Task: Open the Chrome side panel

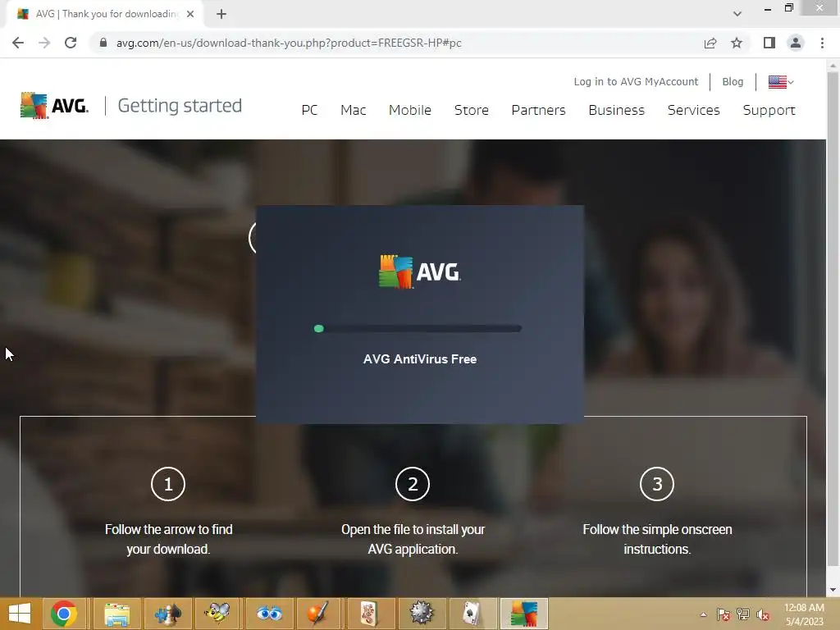Action: (x=769, y=43)
